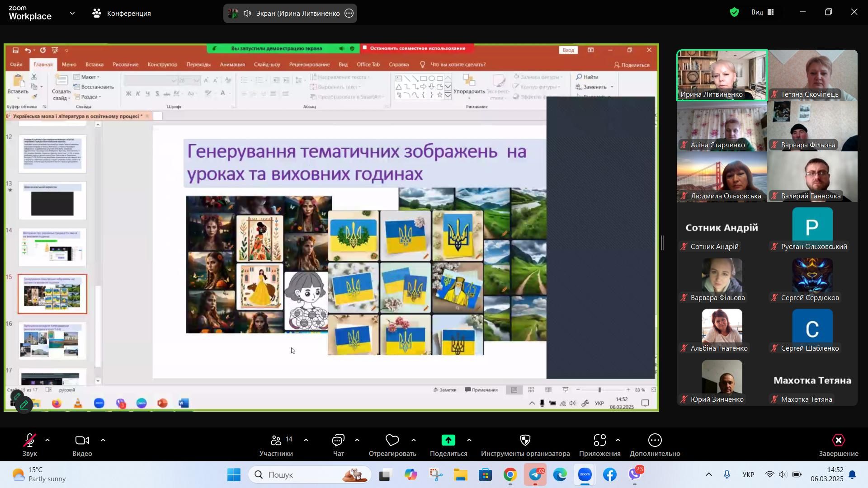This screenshot has height=488, width=868.
Task: Open the Вид view layout menu
Action: 763,12
